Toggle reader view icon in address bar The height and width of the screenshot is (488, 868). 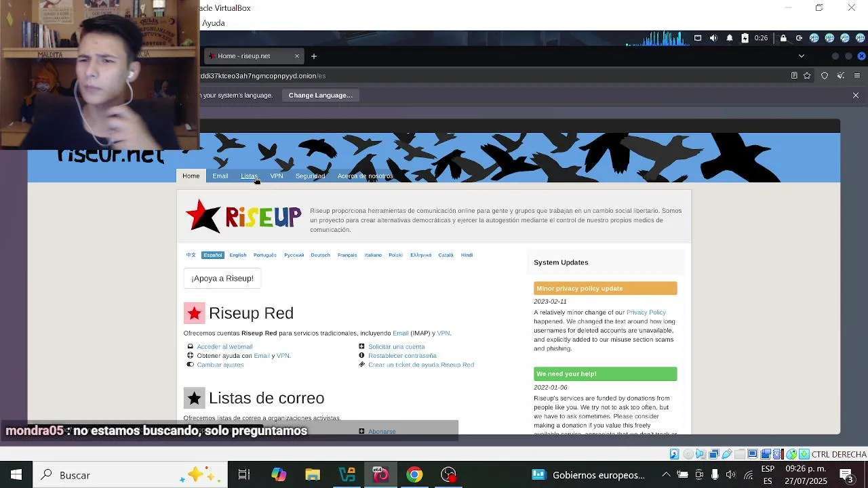(794, 76)
